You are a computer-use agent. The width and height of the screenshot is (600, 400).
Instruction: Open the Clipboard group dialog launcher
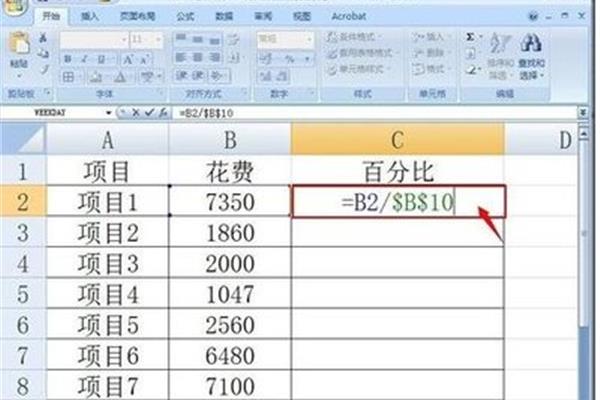48,93
